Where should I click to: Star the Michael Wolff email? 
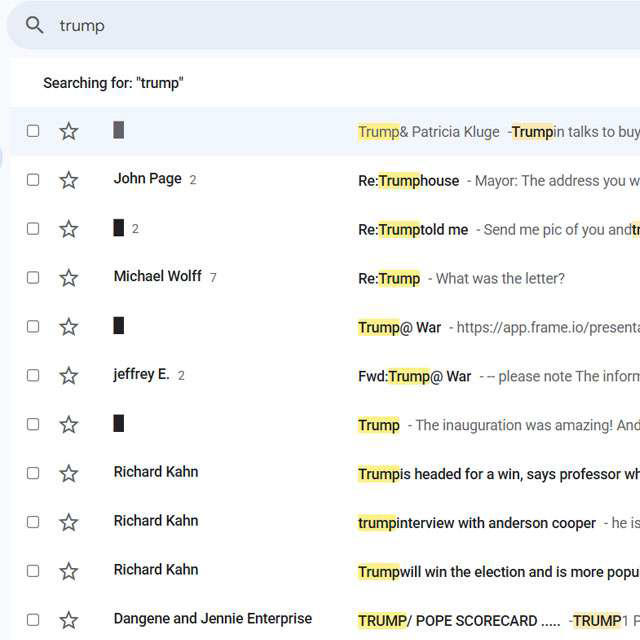(x=69, y=278)
